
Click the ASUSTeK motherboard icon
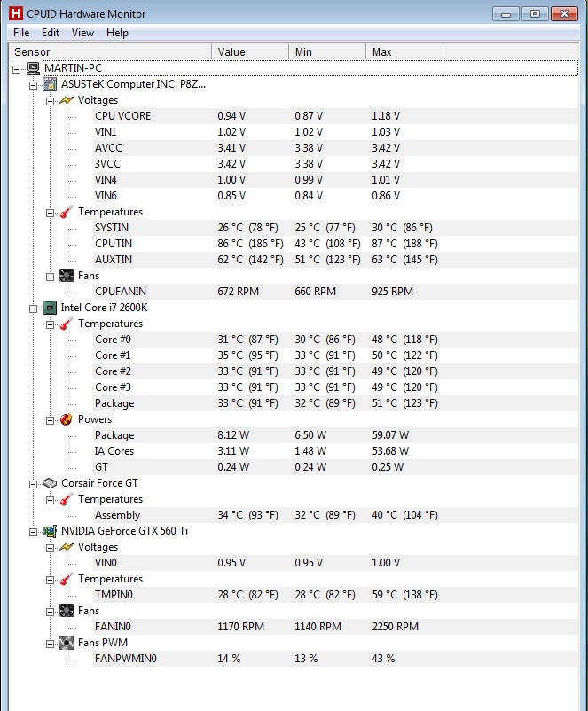[x=50, y=84]
